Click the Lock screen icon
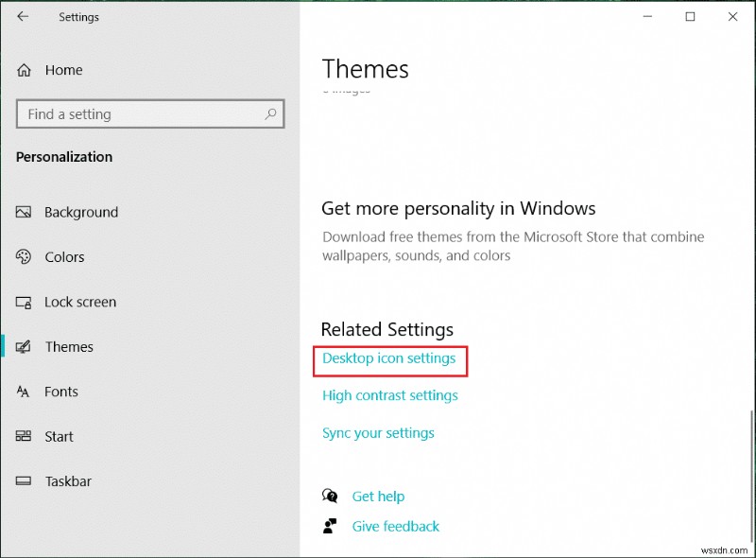756x558 pixels. (24, 302)
